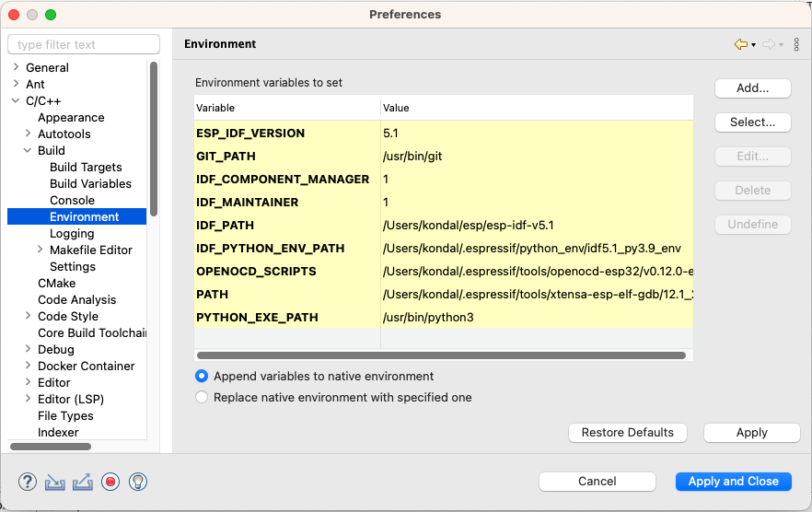
Task: Click Apply and Close
Action: (x=733, y=482)
